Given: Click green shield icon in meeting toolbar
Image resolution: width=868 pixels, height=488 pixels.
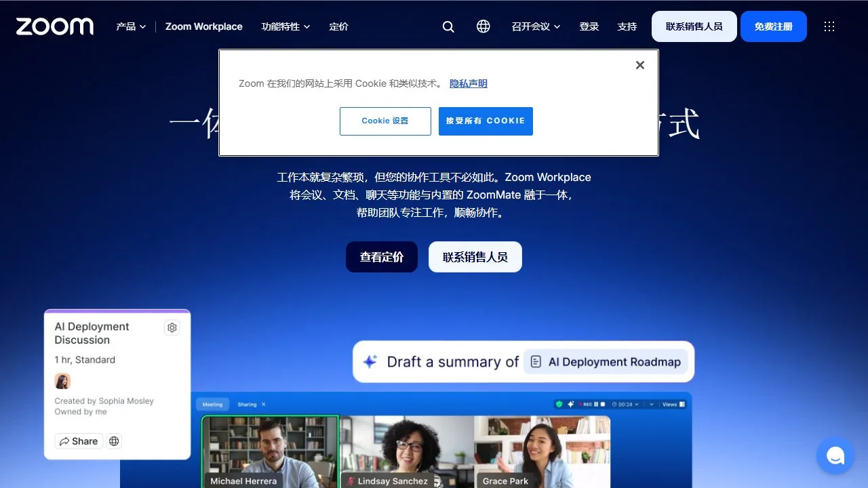Looking at the screenshot, I should click(x=559, y=404).
